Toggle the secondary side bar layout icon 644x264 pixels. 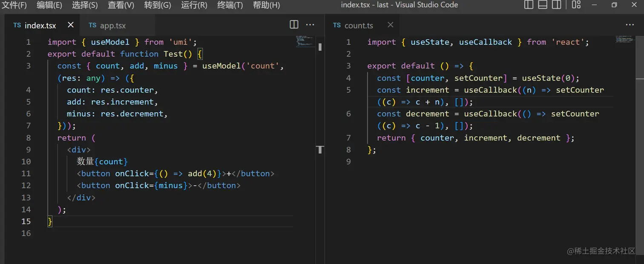click(x=556, y=5)
